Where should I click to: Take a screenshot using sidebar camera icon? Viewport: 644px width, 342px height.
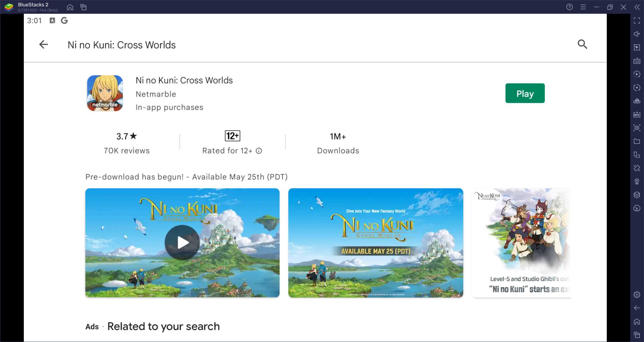(637, 128)
